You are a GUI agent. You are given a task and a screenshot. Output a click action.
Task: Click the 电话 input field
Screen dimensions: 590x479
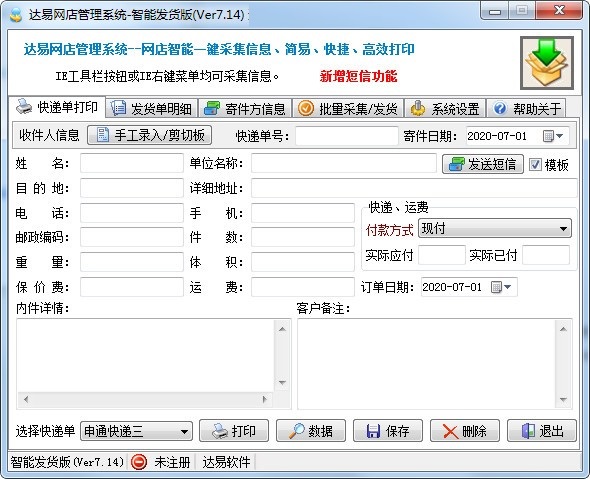(132, 213)
